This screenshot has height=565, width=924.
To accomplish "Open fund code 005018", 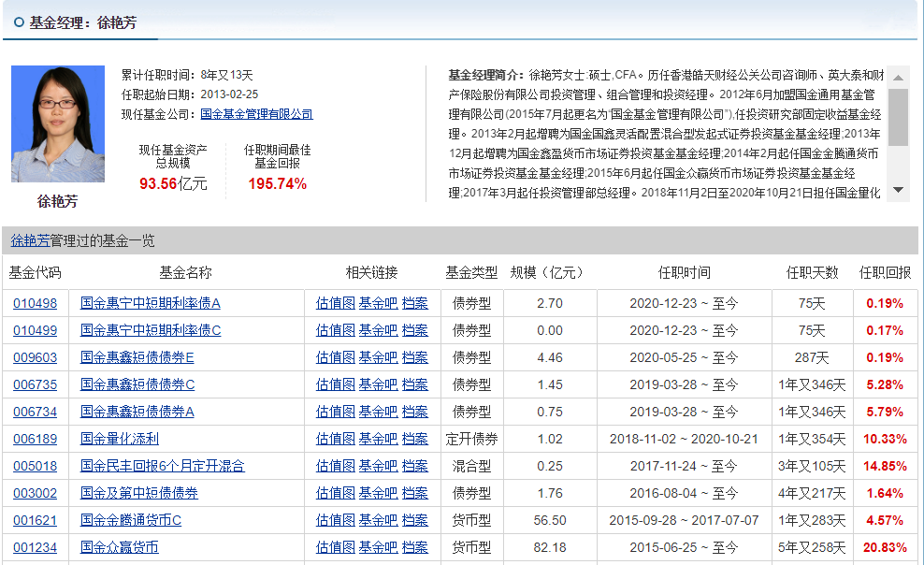I will click(x=35, y=466).
